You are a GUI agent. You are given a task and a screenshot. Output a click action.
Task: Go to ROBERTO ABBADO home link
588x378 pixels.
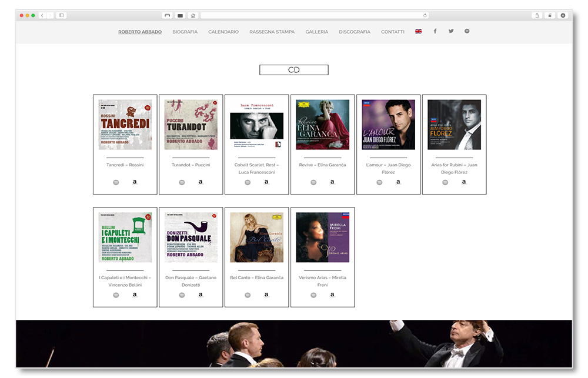(140, 32)
